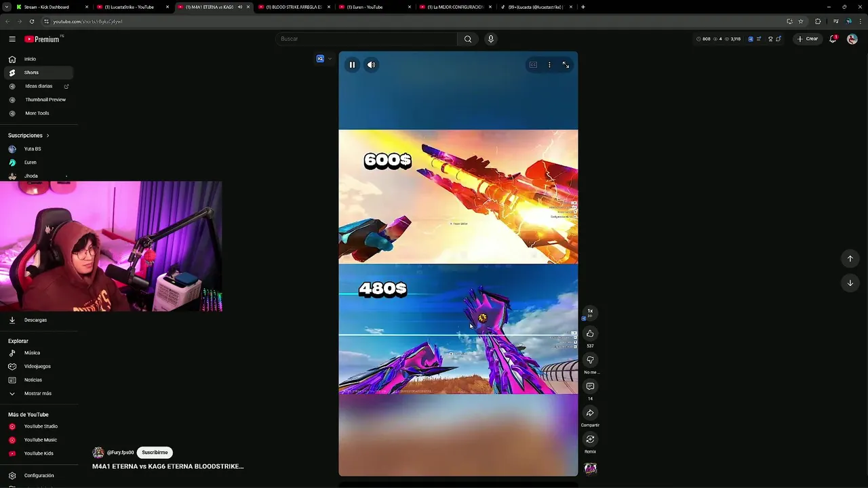The height and width of the screenshot is (488, 868).
Task: Toggle closed captions on the Short
Action: tap(533, 65)
